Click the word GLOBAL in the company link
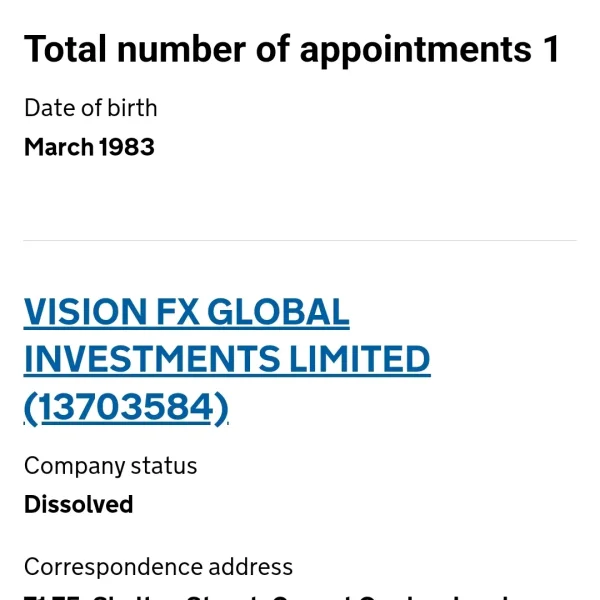The width and height of the screenshot is (600, 600). click(x=278, y=313)
